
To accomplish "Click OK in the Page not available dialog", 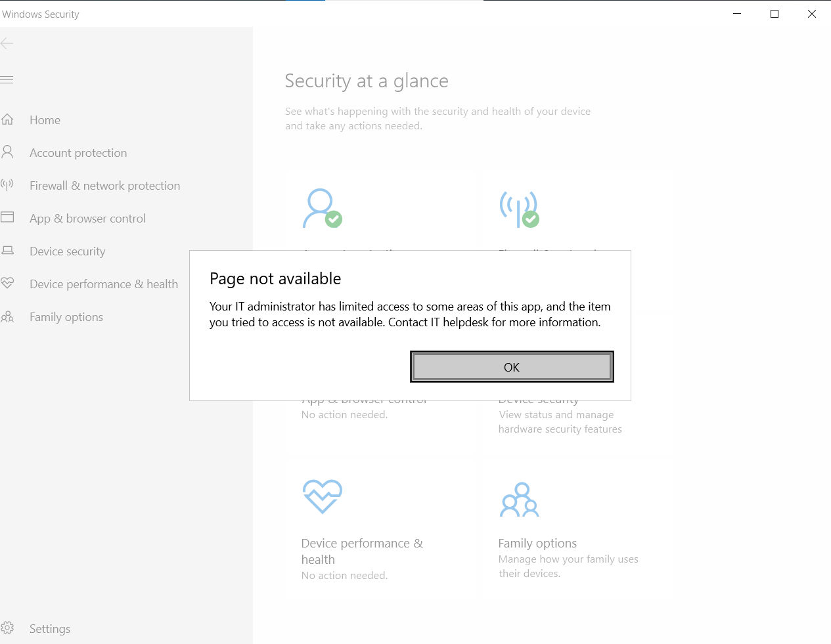I will pos(512,367).
